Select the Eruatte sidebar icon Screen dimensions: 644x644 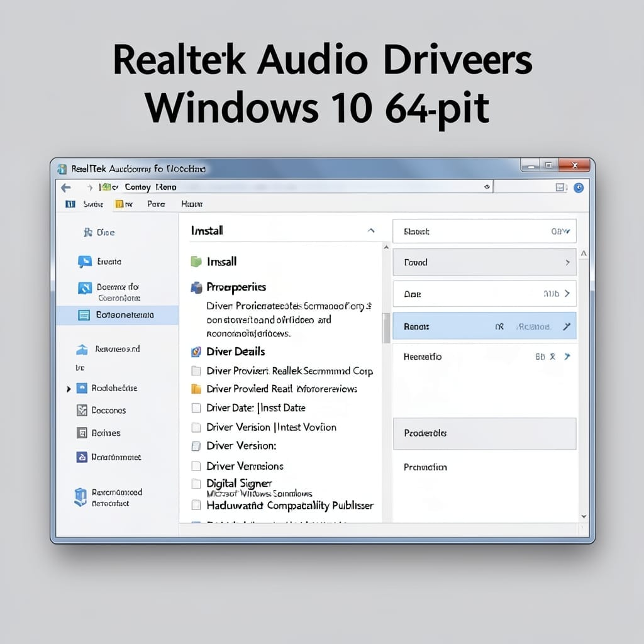[85, 262]
